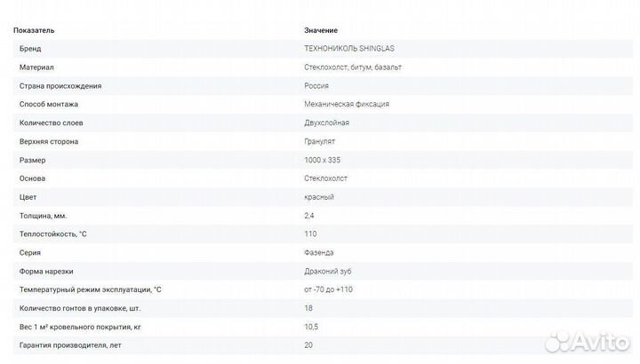Select the "Материал" row label
This screenshot has height=364, width=640.
(x=36, y=67)
